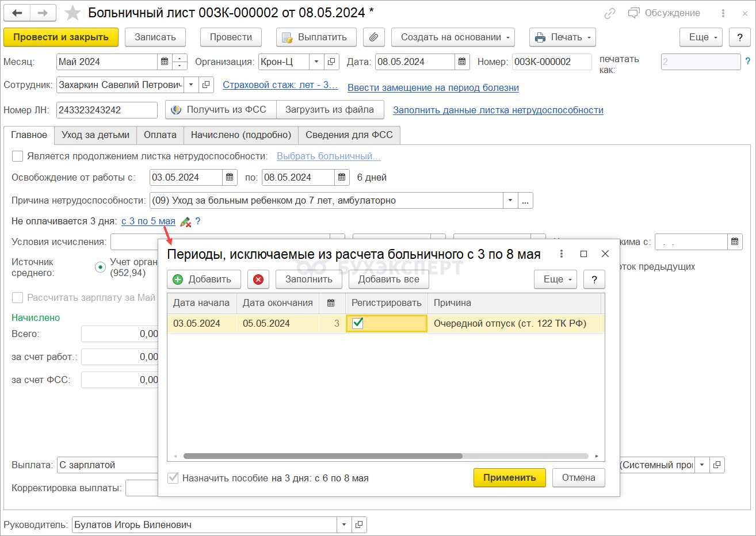Screen dimensions: 756x536
Task: Click the Получить из ФСС button
Action: 221,110
